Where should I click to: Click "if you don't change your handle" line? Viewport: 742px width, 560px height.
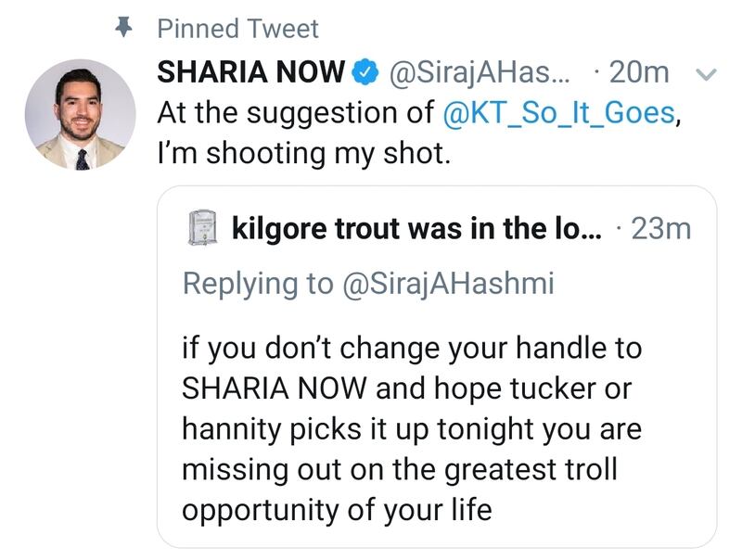(412, 350)
